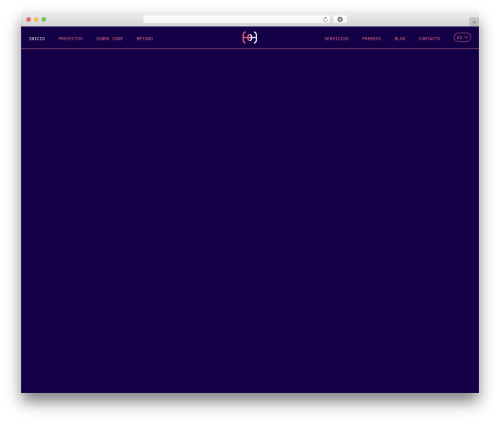Close the browser window with the red button
500x423 pixels.
click(29, 19)
